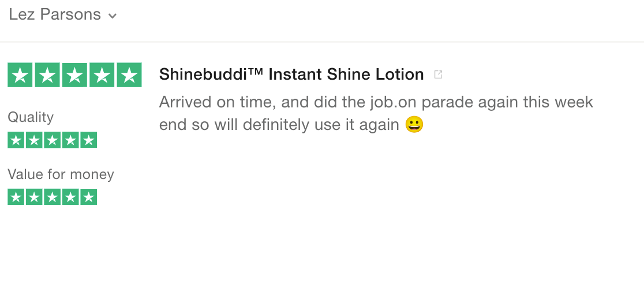Select the second star in the overall rating
The height and width of the screenshot is (291, 644).
(47, 75)
